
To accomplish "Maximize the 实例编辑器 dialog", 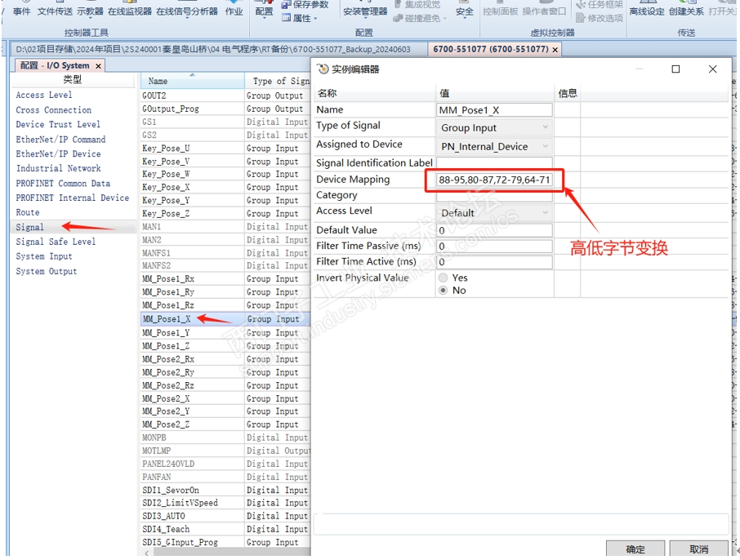I will 675,69.
